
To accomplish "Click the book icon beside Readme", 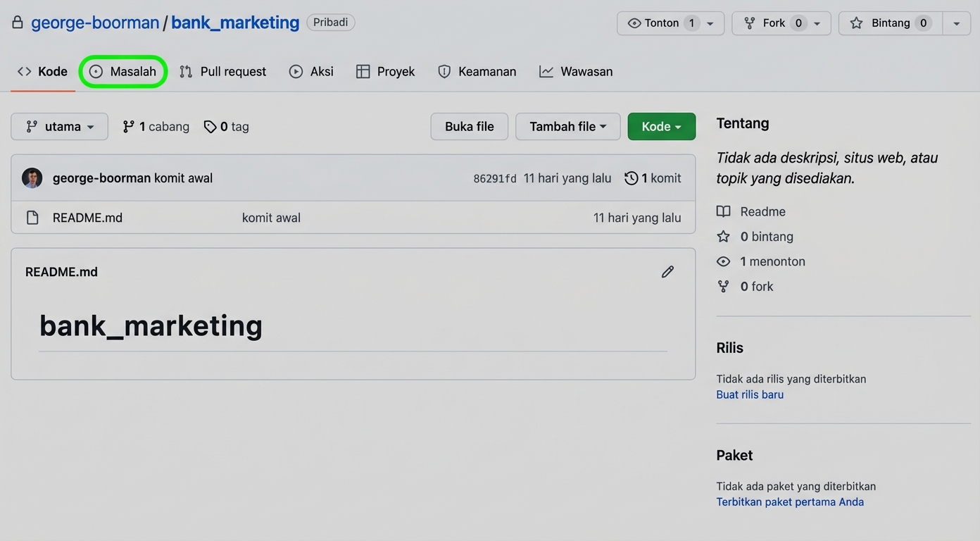I will (x=724, y=211).
